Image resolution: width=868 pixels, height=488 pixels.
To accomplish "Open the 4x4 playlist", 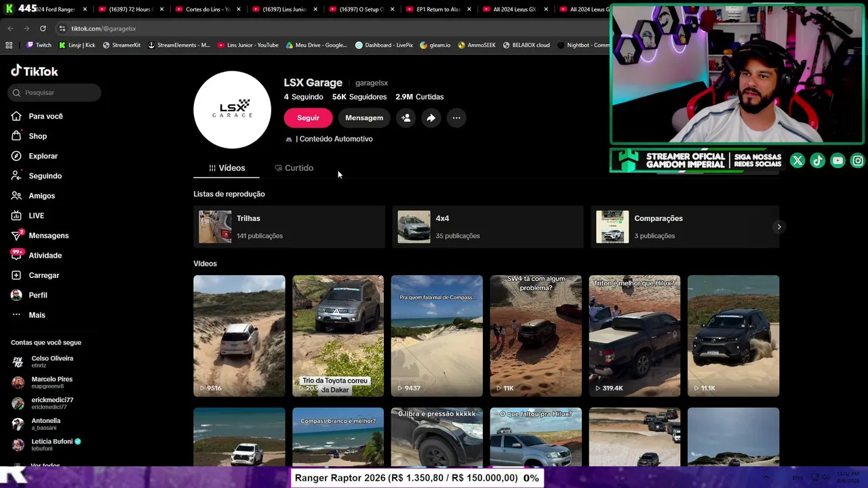I will point(488,226).
